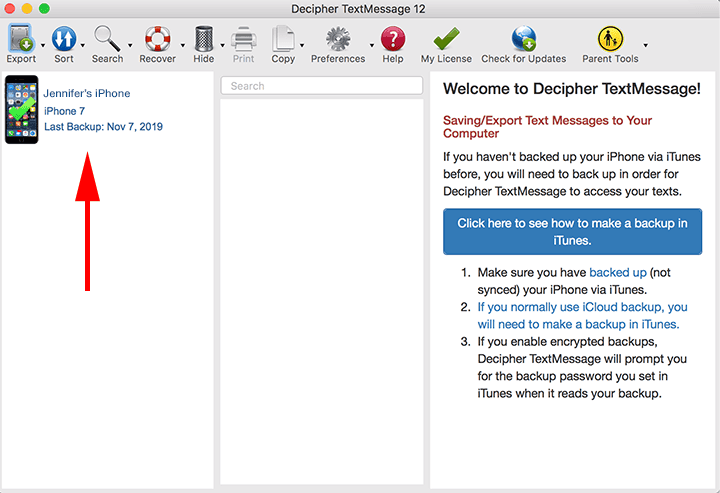720x493 pixels.
Task: Click the Sort toolbar icon
Action: pyautogui.click(x=64, y=39)
